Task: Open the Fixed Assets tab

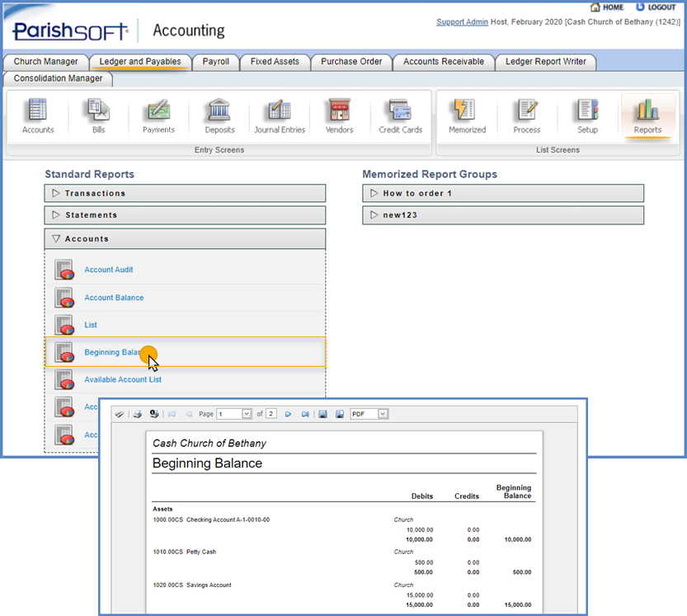Action: point(275,62)
